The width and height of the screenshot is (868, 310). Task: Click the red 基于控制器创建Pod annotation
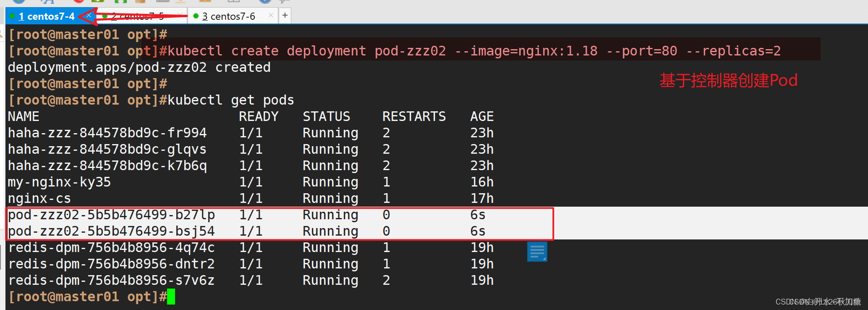tap(729, 80)
